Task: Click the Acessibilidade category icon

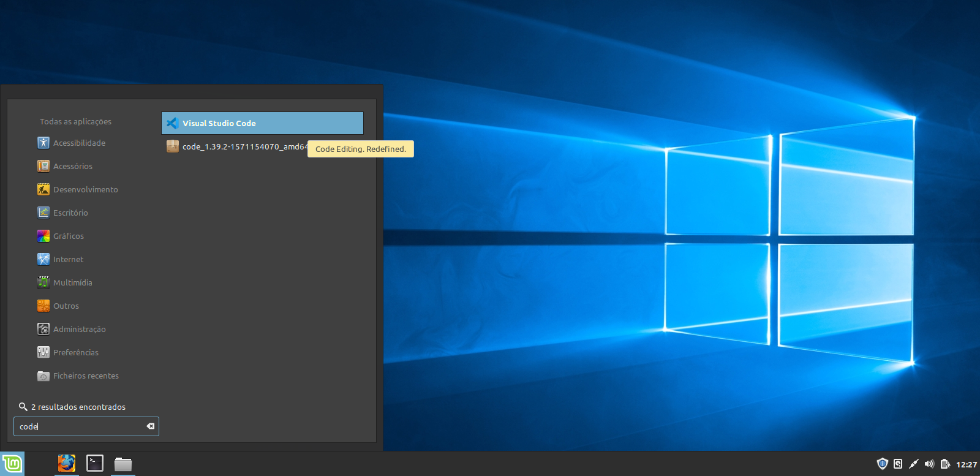Action: (x=43, y=143)
